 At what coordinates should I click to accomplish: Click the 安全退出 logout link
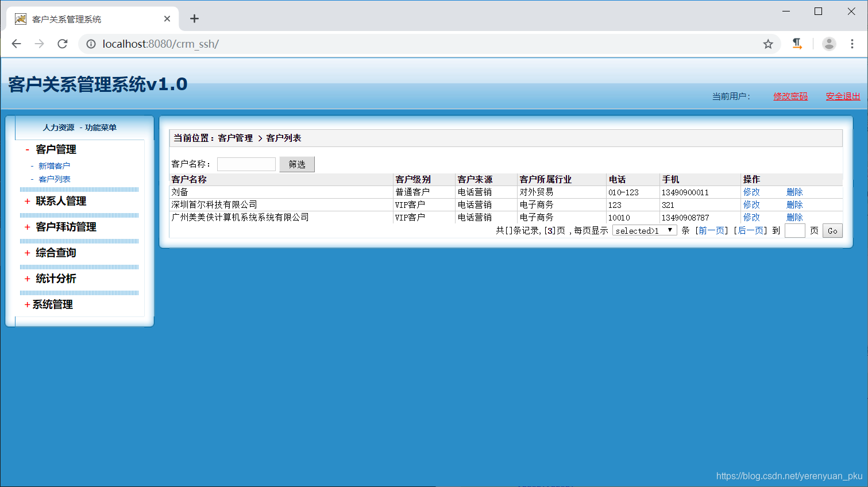[843, 96]
